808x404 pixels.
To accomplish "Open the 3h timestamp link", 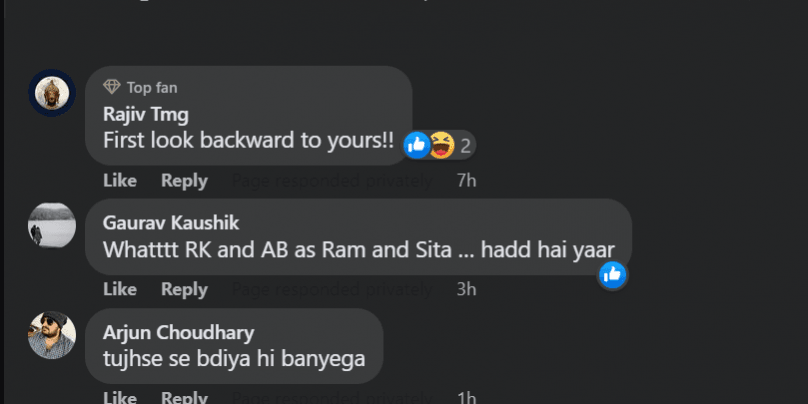I will pos(465,289).
